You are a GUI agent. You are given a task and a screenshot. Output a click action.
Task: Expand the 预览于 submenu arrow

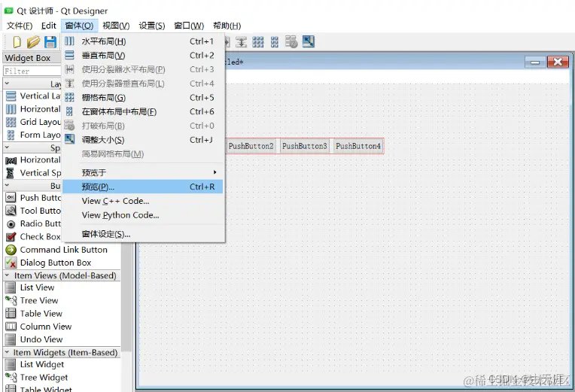pos(215,172)
